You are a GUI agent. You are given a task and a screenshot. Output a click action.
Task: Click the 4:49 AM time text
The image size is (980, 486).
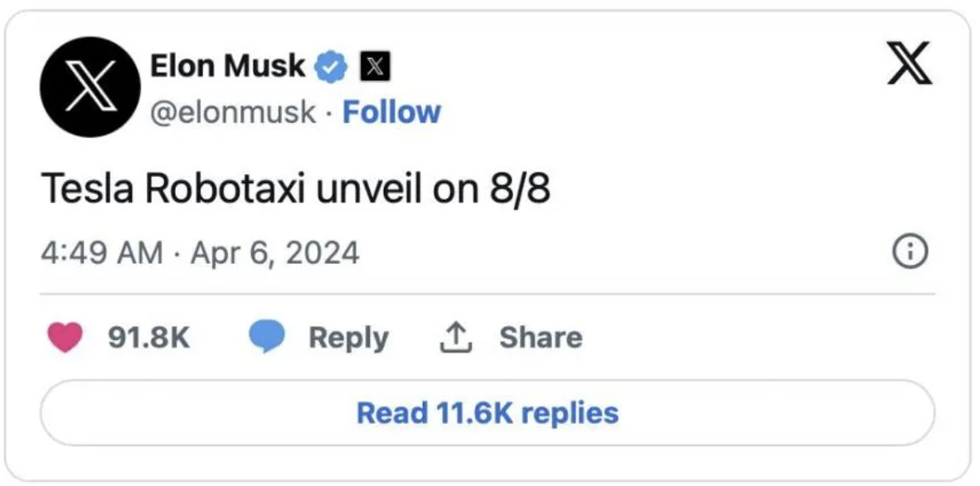tap(101, 252)
